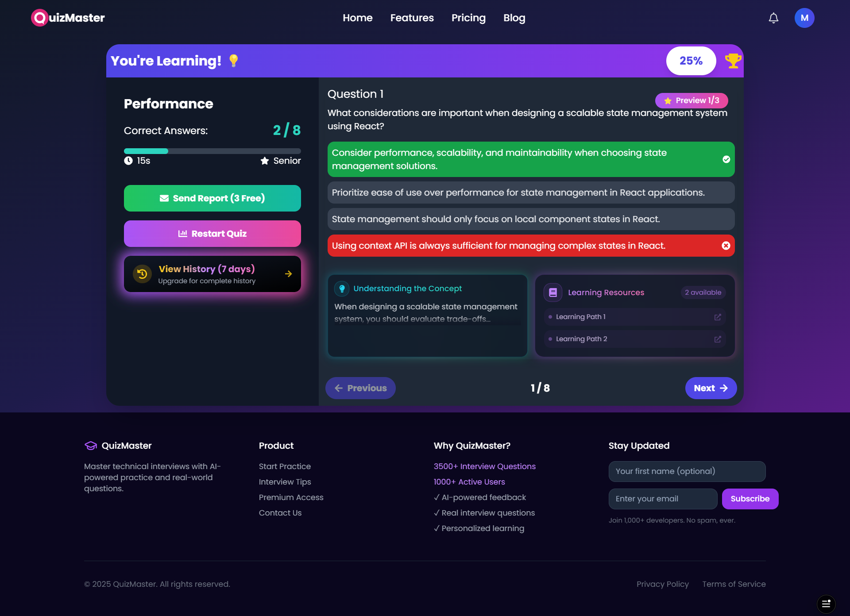The width and height of the screenshot is (850, 616).
Task: Click the Learning Resources book icon
Action: point(553,293)
